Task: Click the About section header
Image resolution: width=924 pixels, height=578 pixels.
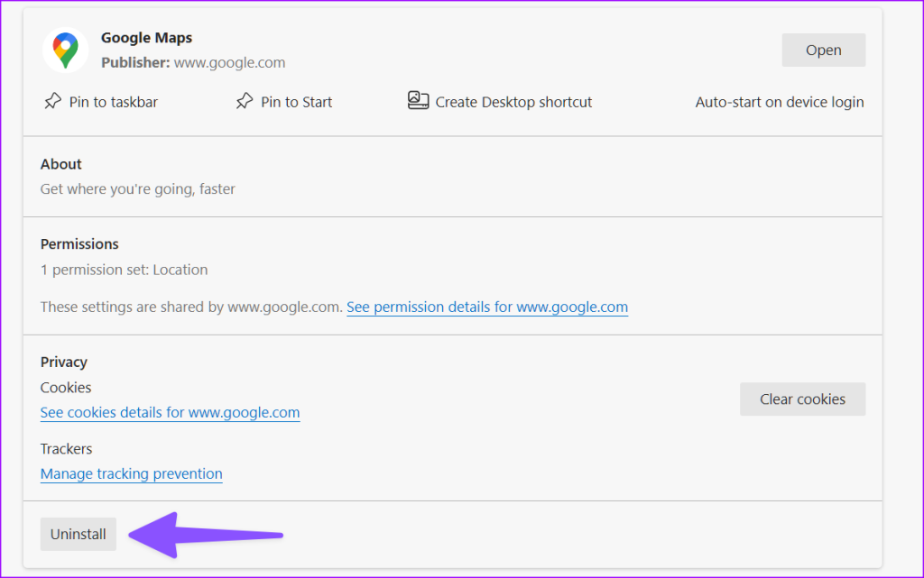Action: click(x=60, y=164)
